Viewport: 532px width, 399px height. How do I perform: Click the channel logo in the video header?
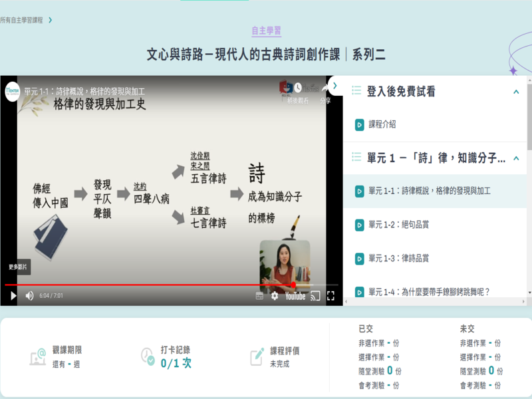click(12, 91)
